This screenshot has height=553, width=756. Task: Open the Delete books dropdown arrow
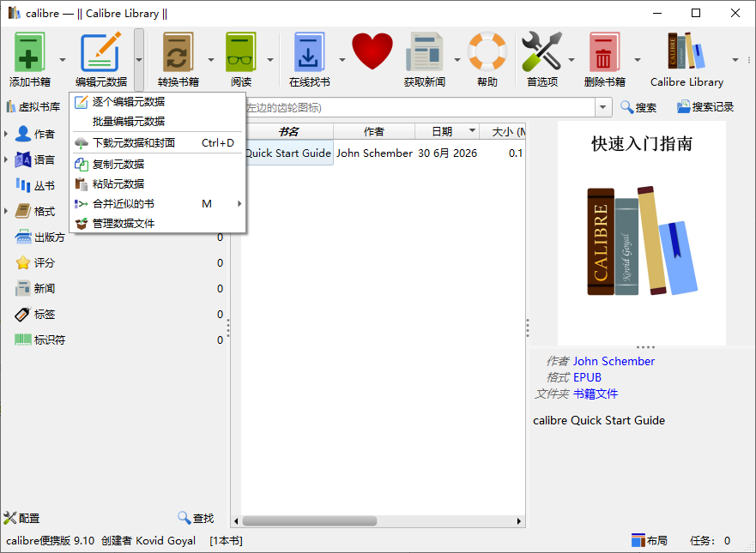[x=637, y=60]
